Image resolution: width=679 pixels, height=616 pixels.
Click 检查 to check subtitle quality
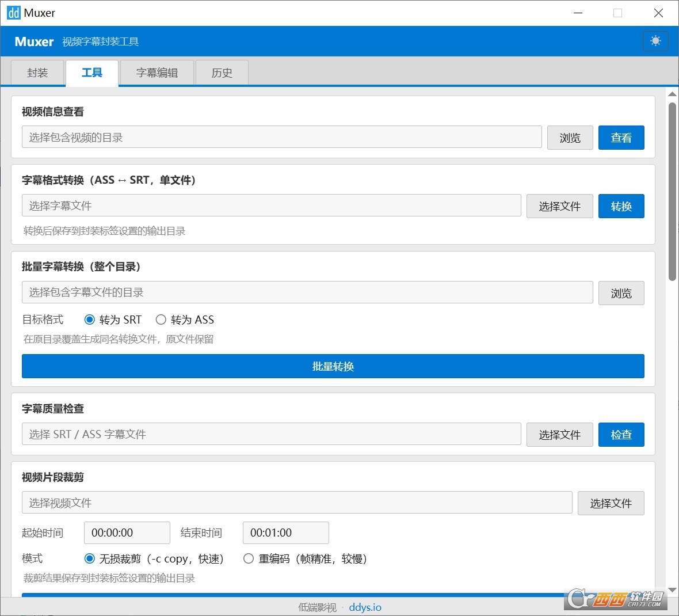point(621,435)
